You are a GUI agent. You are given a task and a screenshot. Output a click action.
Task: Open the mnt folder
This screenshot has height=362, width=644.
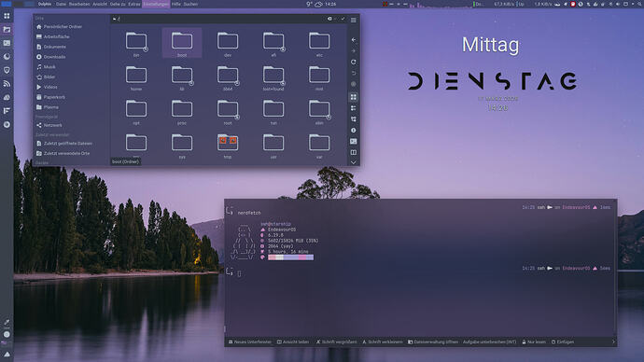[x=319, y=78]
